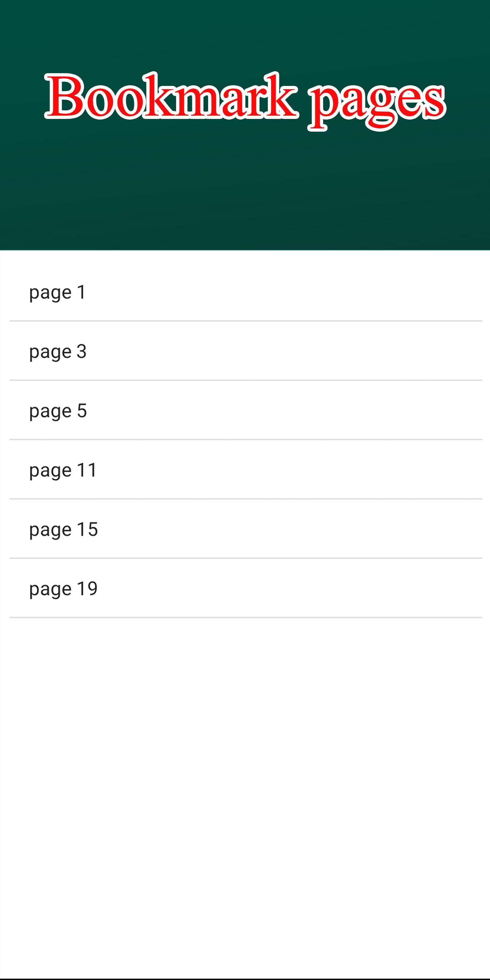Click the dark green header banner below the title

point(245,190)
